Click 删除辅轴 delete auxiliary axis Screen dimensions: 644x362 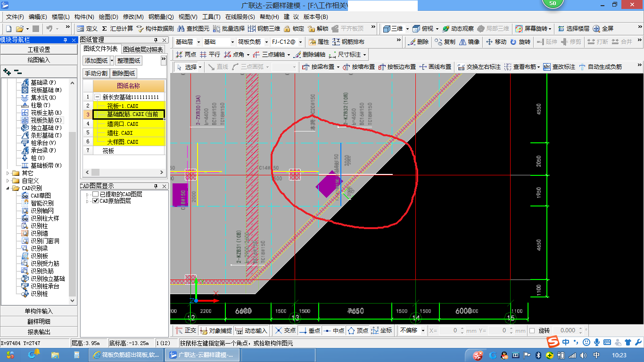tap(309, 55)
